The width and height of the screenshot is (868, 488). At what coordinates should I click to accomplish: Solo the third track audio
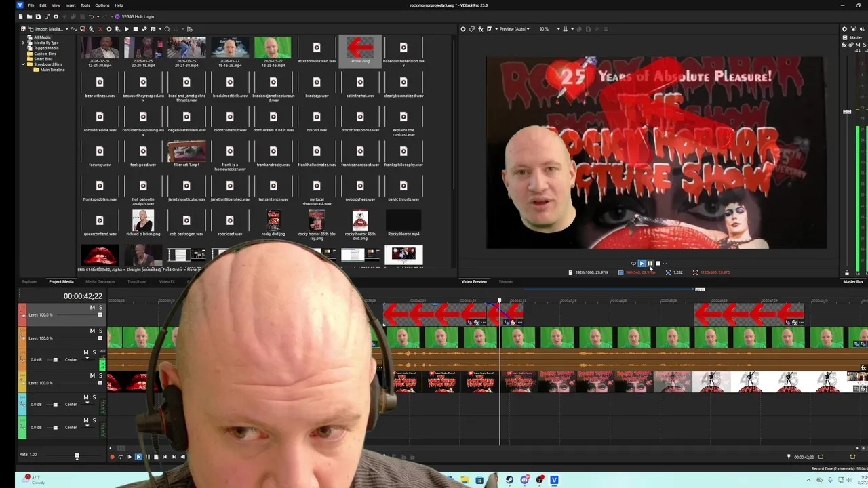(x=94, y=352)
